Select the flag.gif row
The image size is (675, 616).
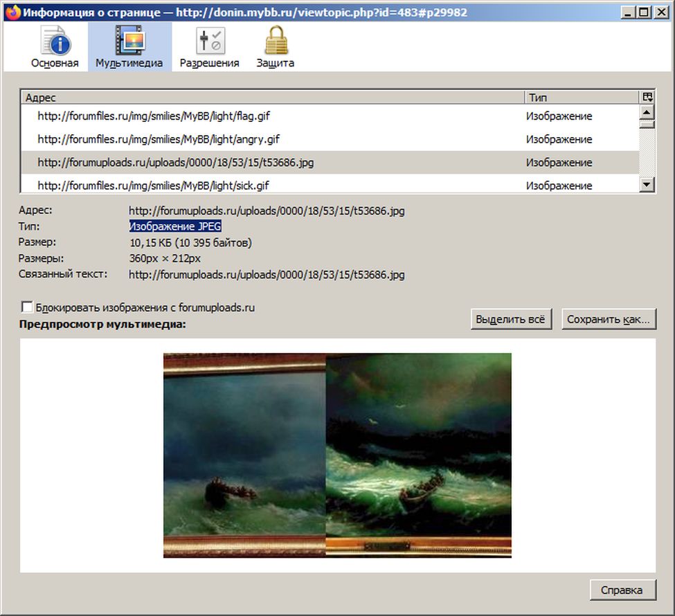(330, 116)
